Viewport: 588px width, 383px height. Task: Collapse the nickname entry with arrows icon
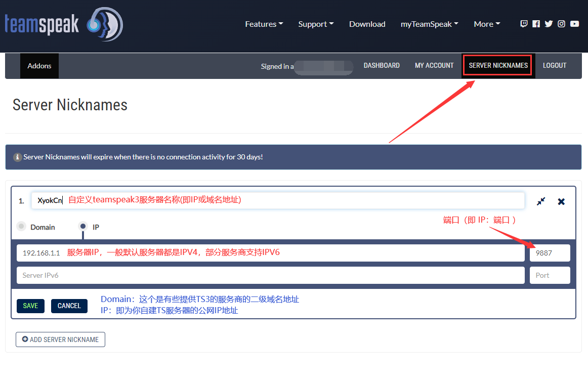click(x=541, y=201)
